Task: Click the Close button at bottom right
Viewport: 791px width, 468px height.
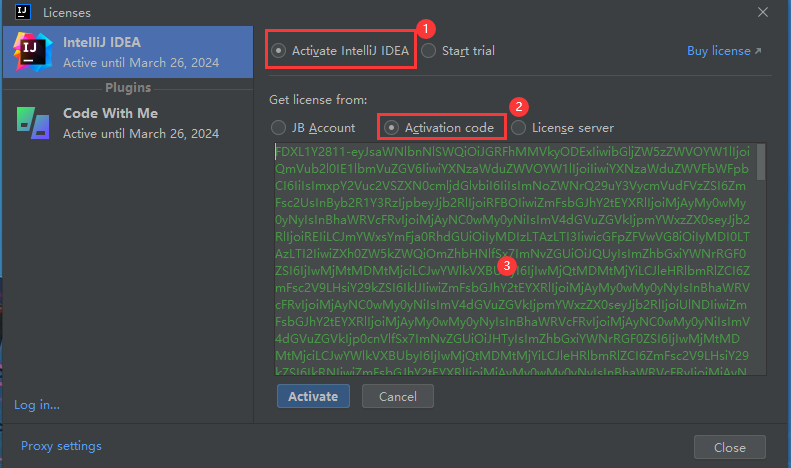Action: click(x=729, y=447)
